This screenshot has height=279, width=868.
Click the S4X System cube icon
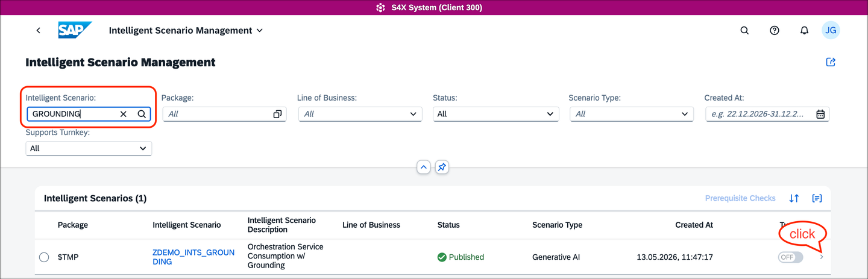point(380,8)
